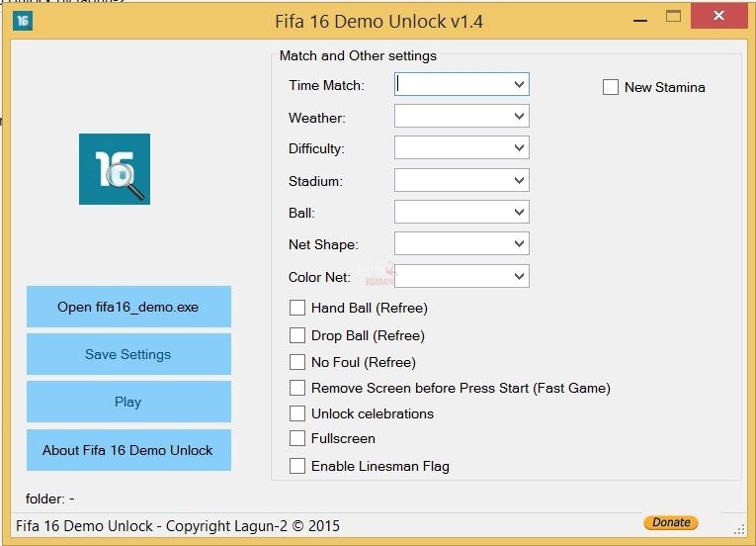
Task: Open About Fifa 16 Demo Unlock
Action: tap(128, 449)
